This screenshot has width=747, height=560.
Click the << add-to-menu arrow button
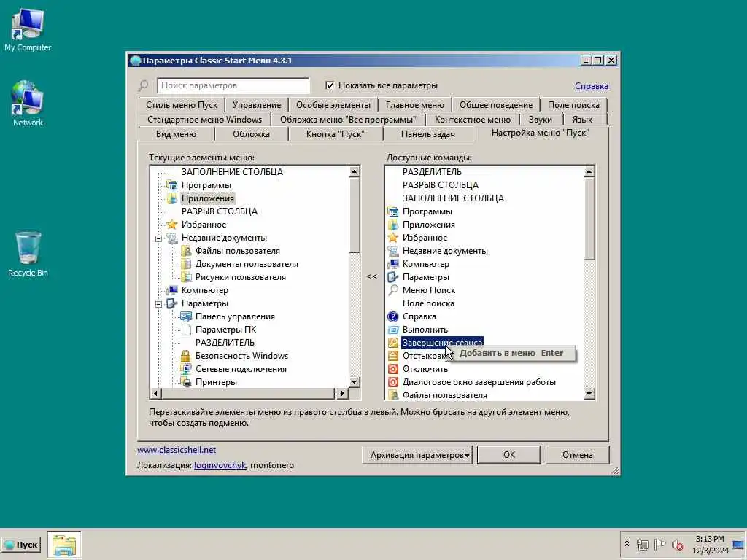(x=372, y=276)
